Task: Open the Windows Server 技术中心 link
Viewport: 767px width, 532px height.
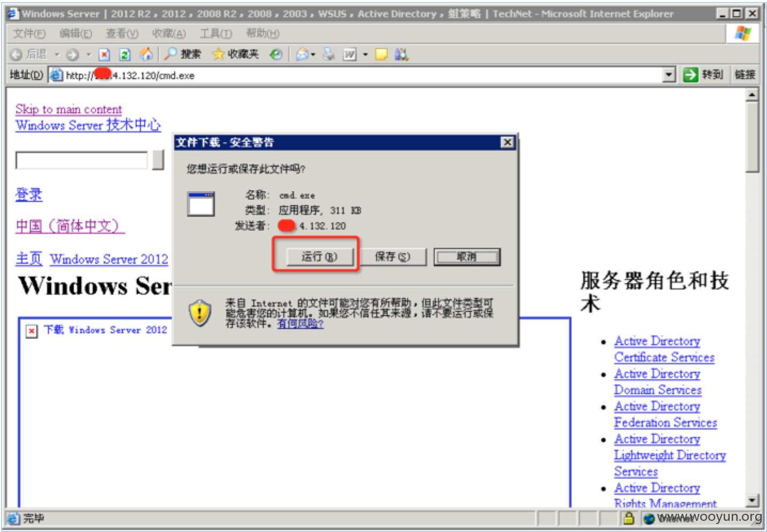Action: [88, 125]
